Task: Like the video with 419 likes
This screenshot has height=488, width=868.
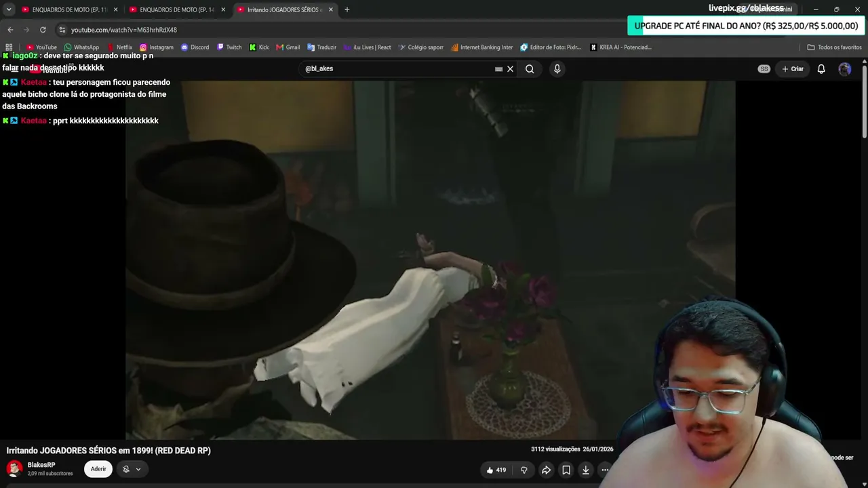Action: coord(496,470)
